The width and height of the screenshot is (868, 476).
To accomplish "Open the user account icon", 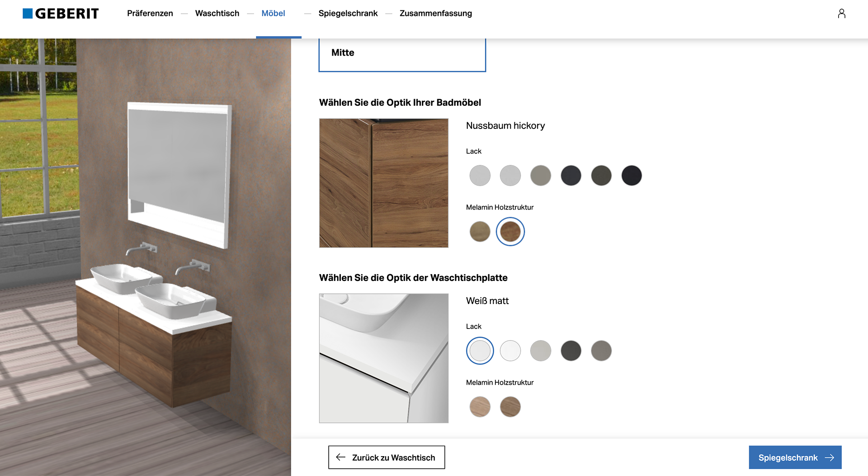I will 841,14.
